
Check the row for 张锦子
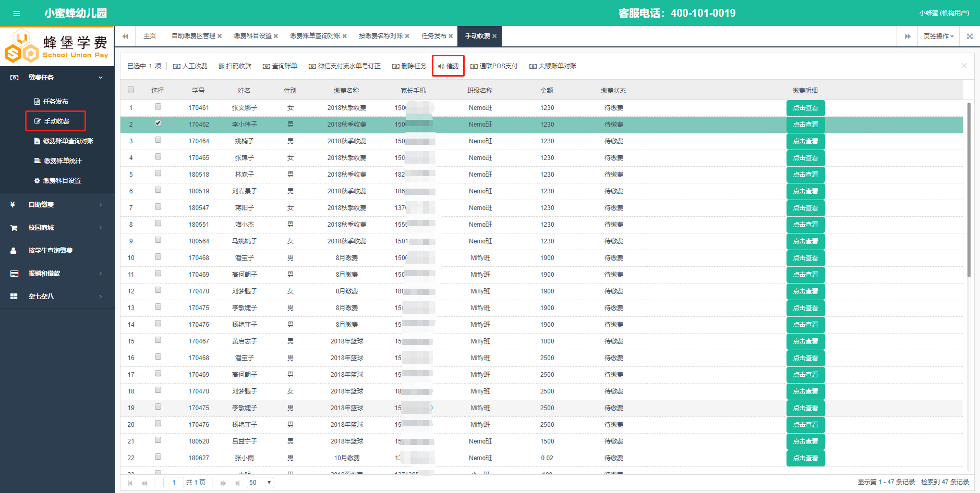[x=158, y=157]
